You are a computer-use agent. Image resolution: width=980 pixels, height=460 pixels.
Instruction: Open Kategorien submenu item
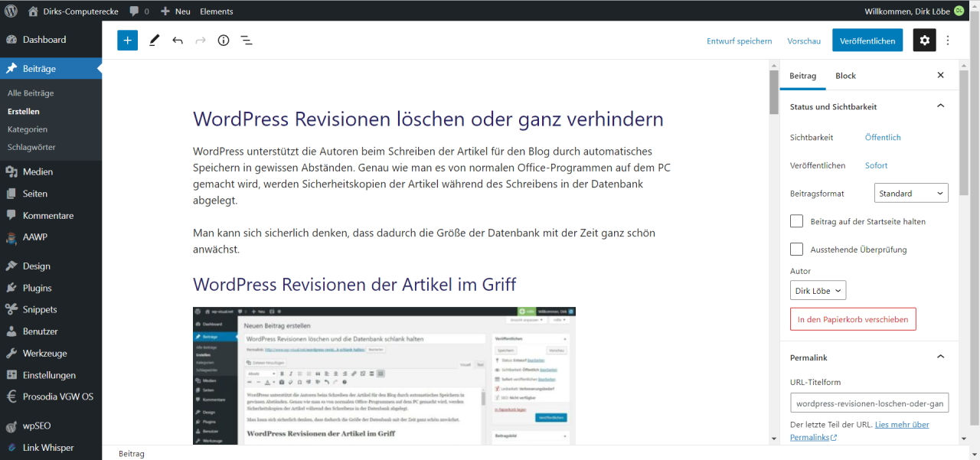coord(28,129)
